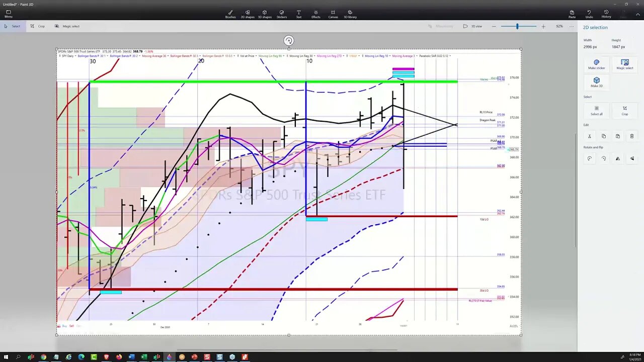The height and width of the screenshot is (362, 644).
Task: Flip selection horizontally
Action: coord(618,158)
